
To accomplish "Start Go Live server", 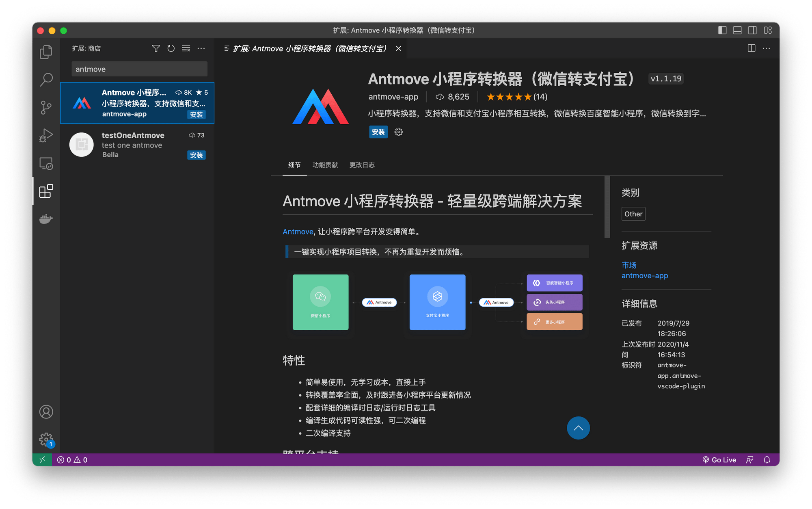I will pos(719,459).
